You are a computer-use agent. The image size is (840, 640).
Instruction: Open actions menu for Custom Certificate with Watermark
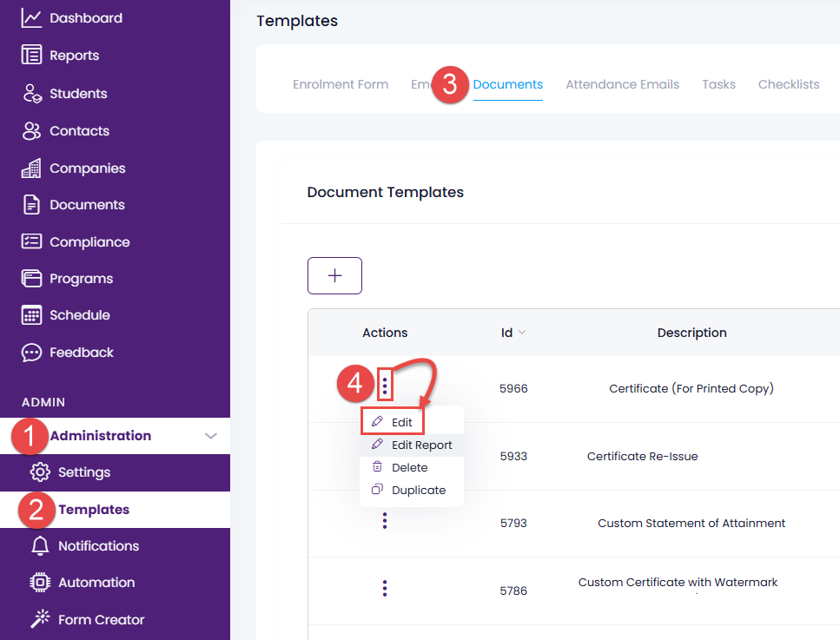(385, 589)
